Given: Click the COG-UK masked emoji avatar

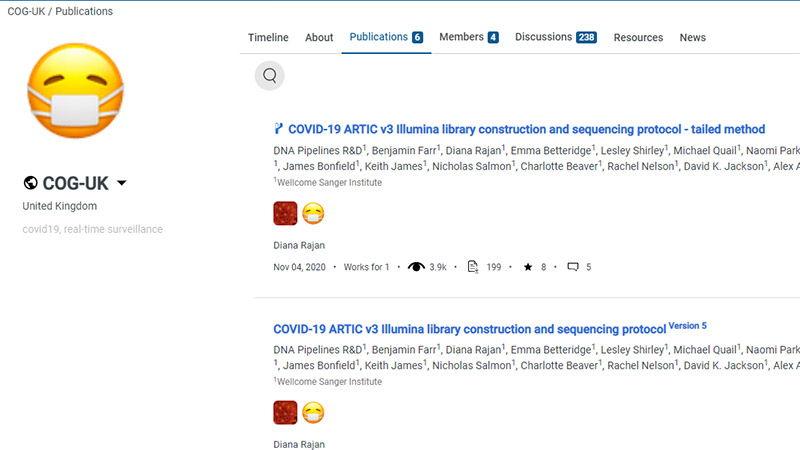Looking at the screenshot, I should point(75,93).
